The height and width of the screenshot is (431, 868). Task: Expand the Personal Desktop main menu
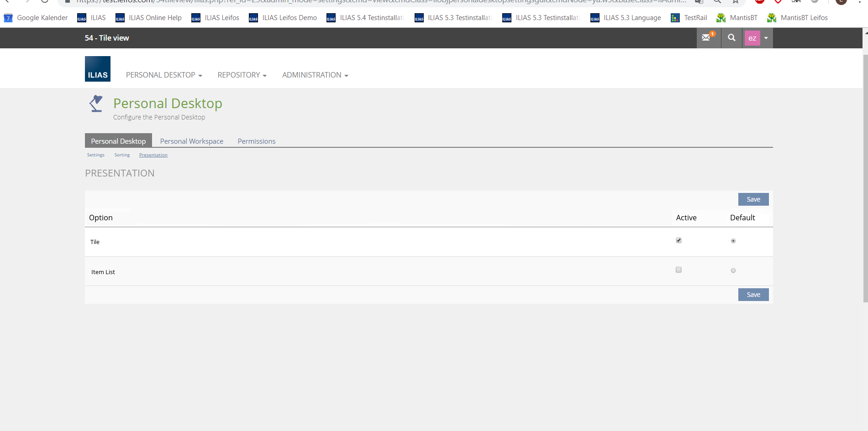(164, 75)
